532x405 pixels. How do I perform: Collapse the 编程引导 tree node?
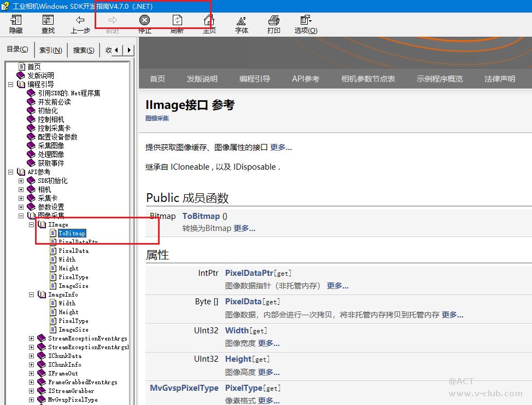pos(10,84)
